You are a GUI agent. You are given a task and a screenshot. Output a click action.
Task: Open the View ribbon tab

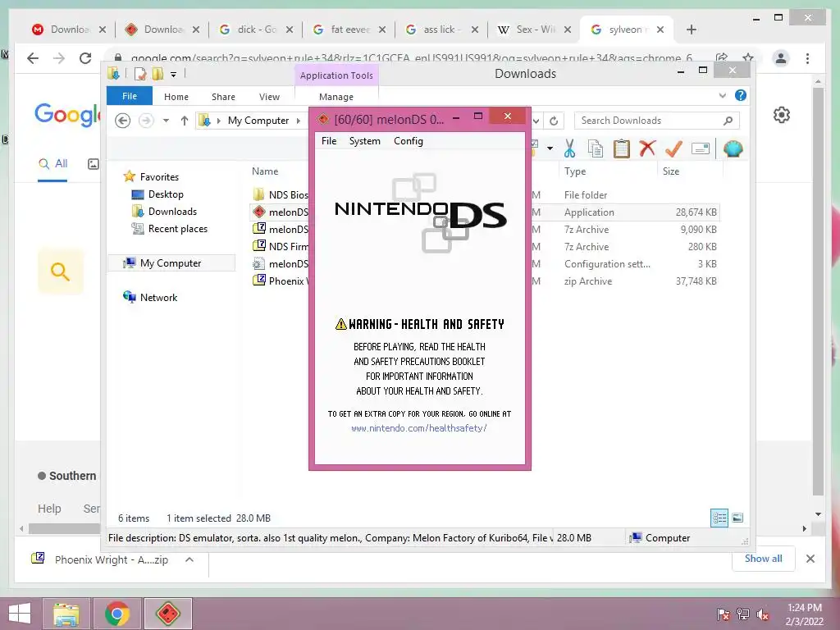click(x=269, y=97)
